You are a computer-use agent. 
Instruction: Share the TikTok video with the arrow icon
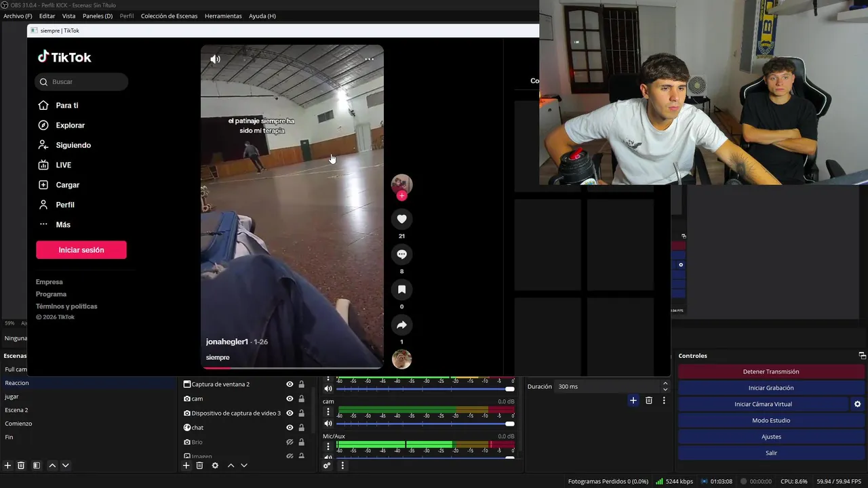click(x=401, y=325)
